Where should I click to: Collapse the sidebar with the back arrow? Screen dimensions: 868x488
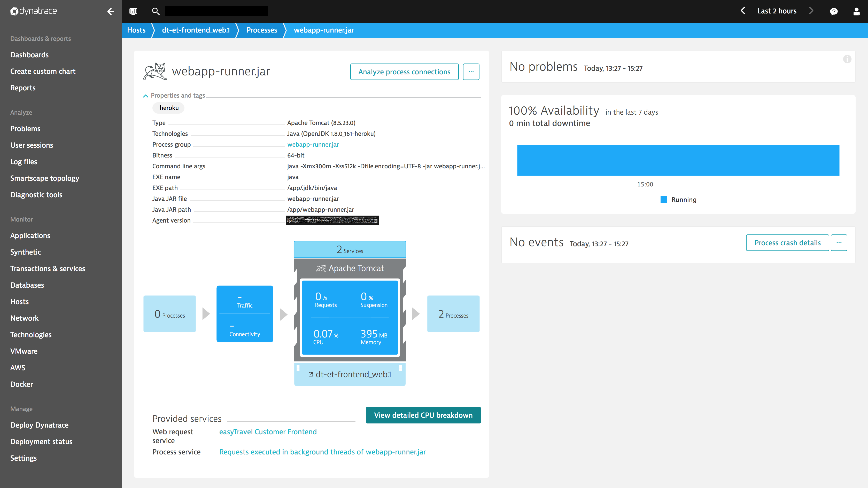(x=111, y=11)
